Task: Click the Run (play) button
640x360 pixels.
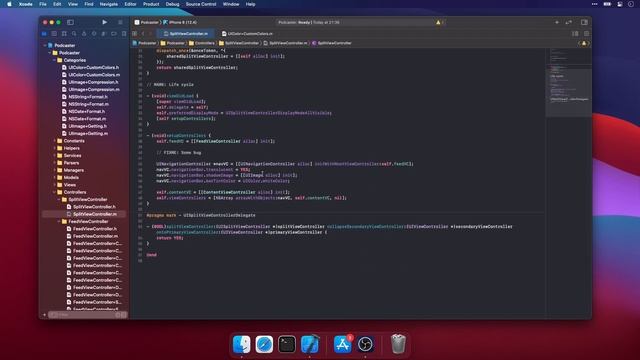Action: coord(104,22)
